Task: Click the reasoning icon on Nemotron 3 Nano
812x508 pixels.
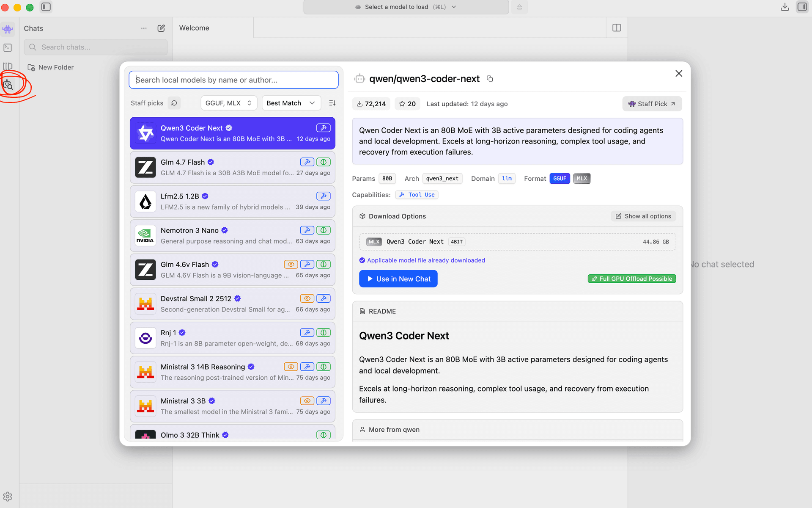Action: [324, 230]
